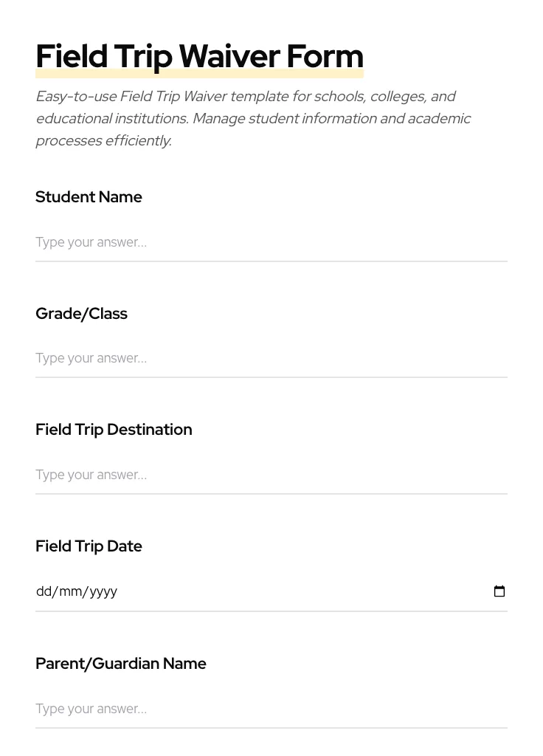The image size is (543, 756).
Task: Open the calendar picker icon
Action: 499,591
